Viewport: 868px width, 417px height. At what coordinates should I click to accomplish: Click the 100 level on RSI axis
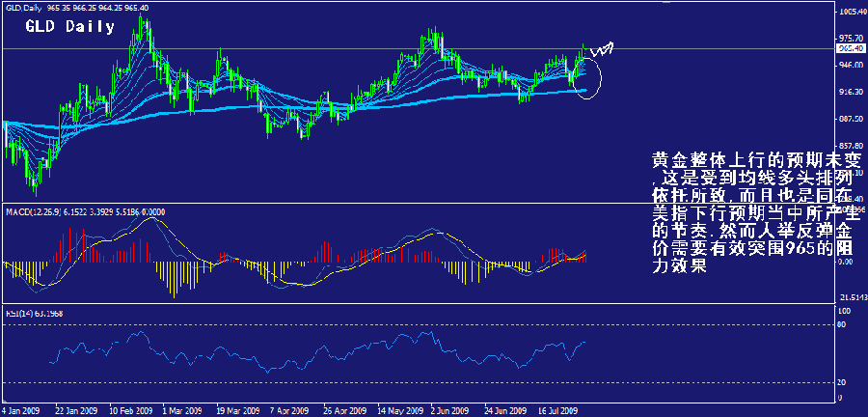coord(845,312)
